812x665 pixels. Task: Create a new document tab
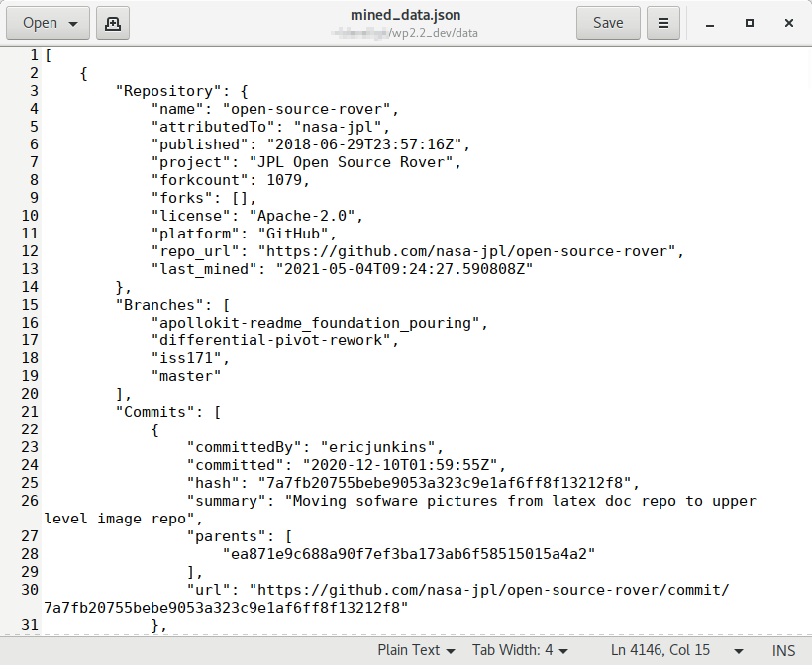(113, 23)
